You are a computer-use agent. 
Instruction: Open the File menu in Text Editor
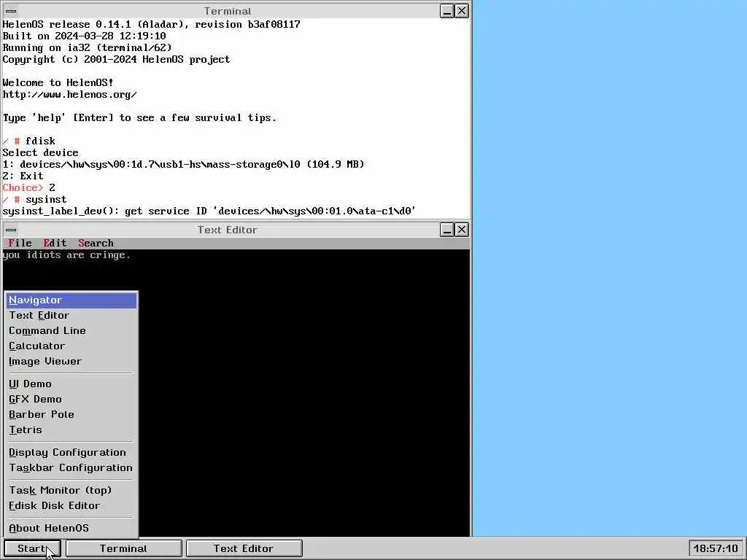pyautogui.click(x=20, y=244)
